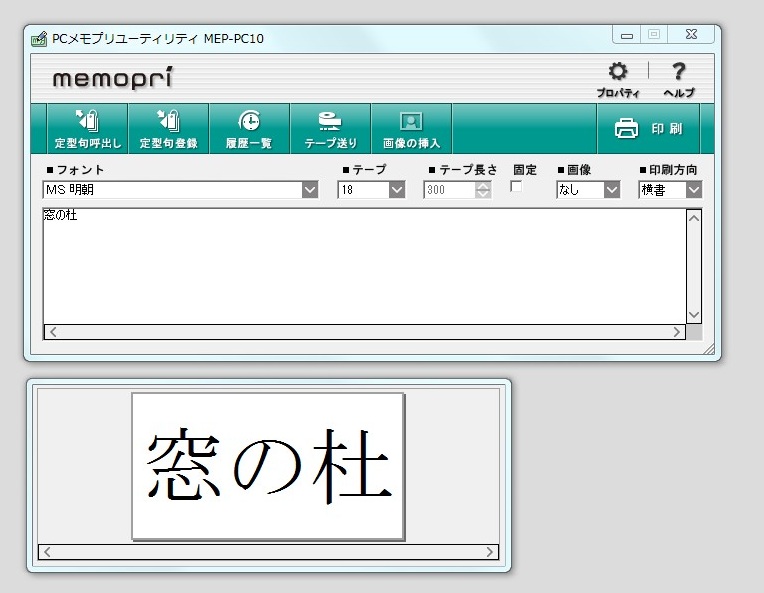Click the text area's vertical scroll down arrow
Viewport: 764px width, 593px height.
[694, 315]
